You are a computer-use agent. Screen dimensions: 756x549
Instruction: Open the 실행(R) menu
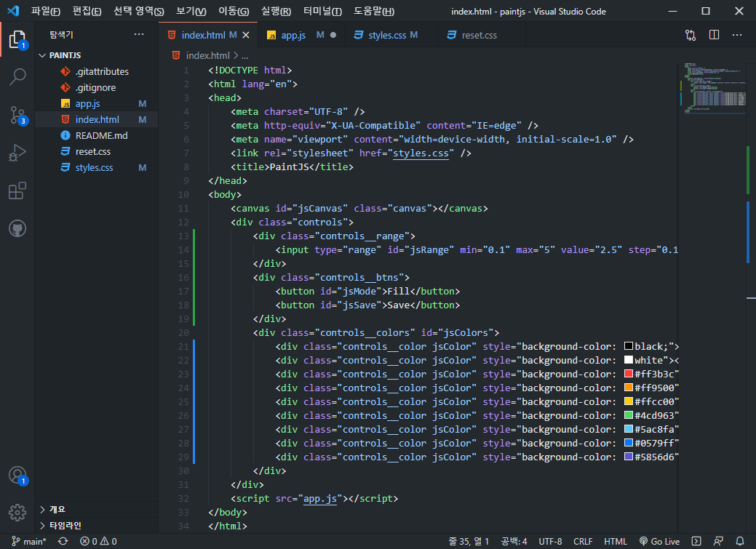tap(276, 11)
